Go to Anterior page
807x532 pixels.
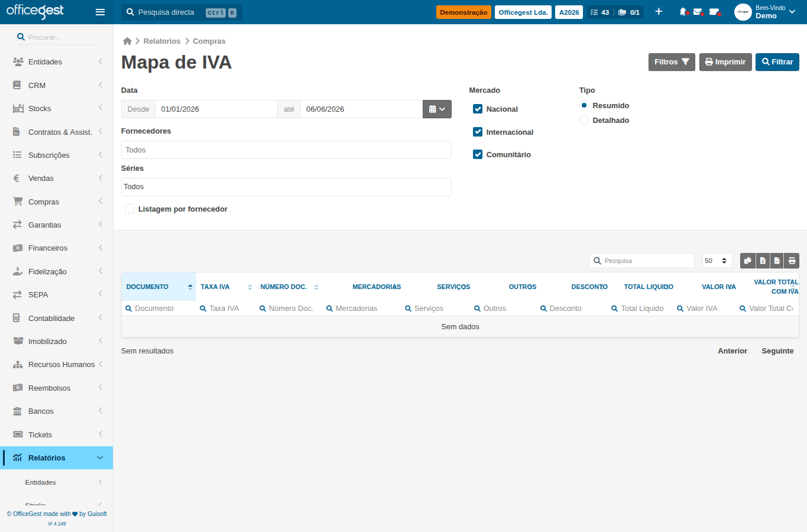[733, 351]
